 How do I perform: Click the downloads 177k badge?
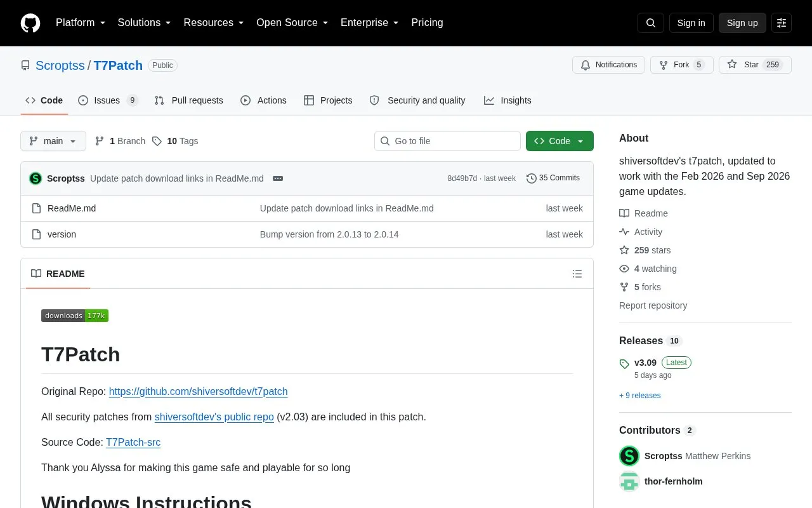pyautogui.click(x=75, y=316)
